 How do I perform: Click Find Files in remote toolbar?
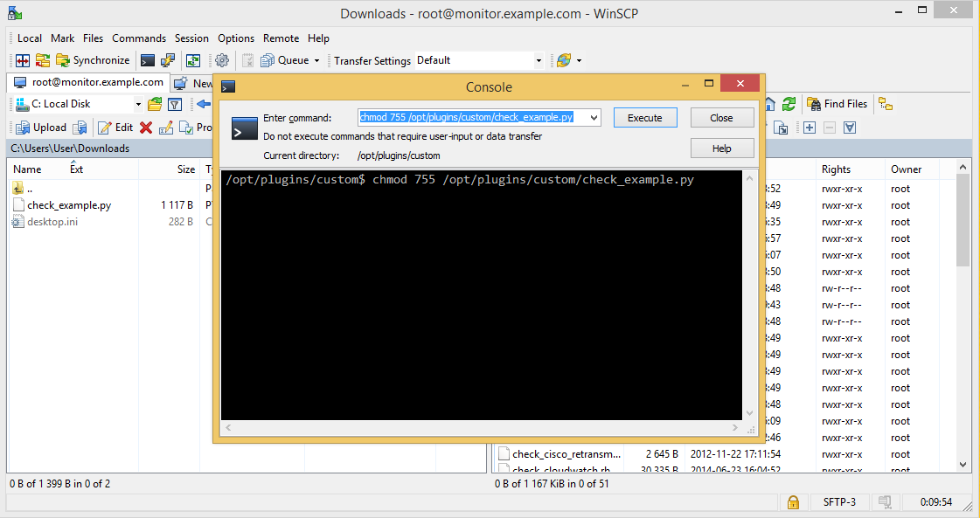click(x=838, y=104)
